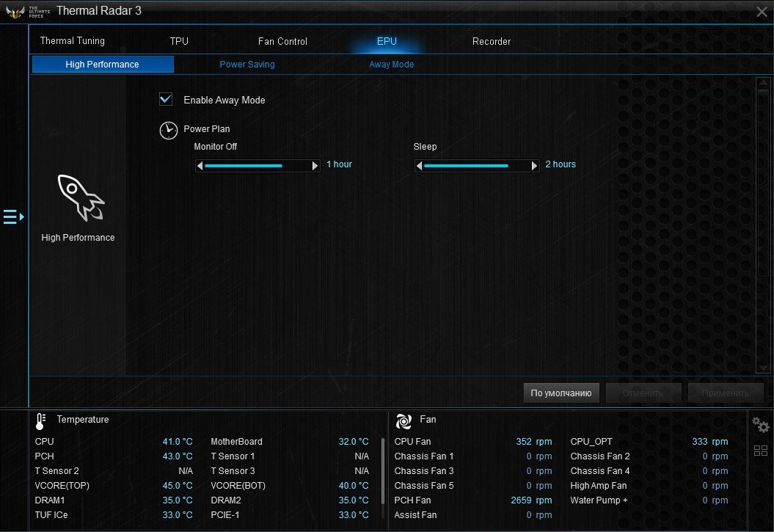Click the High Performance rocket icon
Viewport: 774px width, 532px height.
click(81, 197)
